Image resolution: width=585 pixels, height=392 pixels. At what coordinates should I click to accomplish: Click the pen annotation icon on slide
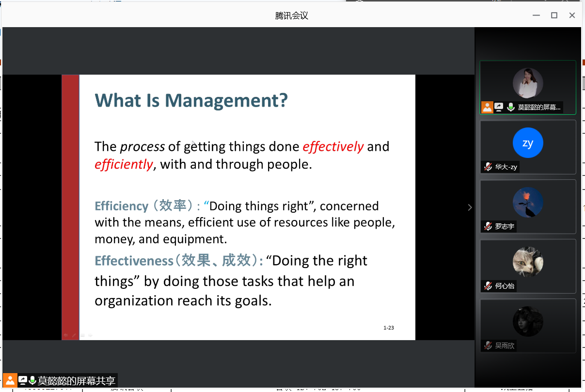(x=74, y=335)
